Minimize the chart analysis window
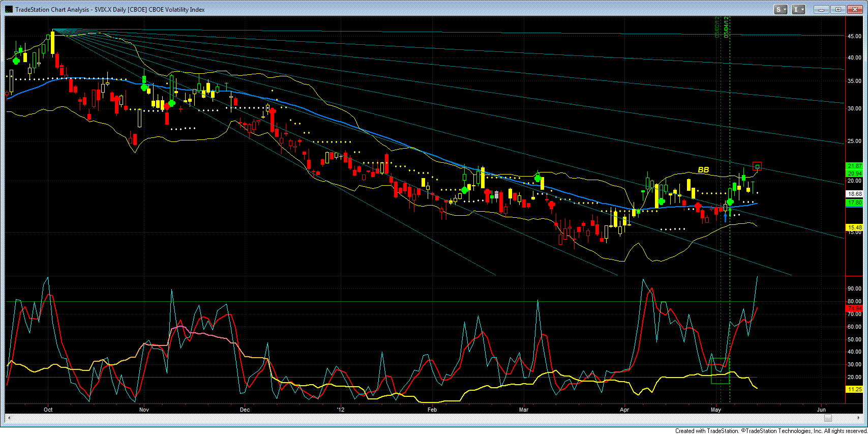The height and width of the screenshot is (434, 868). (821, 9)
